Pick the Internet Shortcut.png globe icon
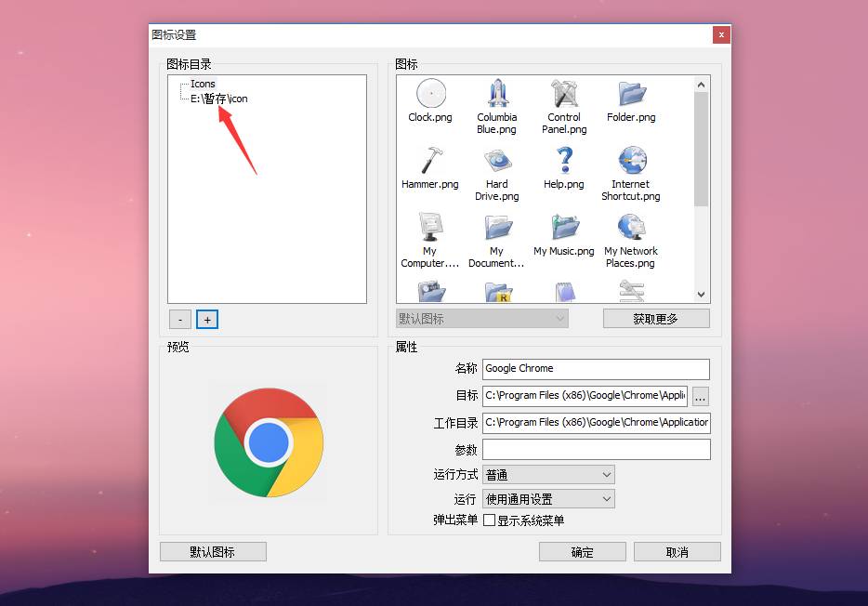 click(x=631, y=160)
